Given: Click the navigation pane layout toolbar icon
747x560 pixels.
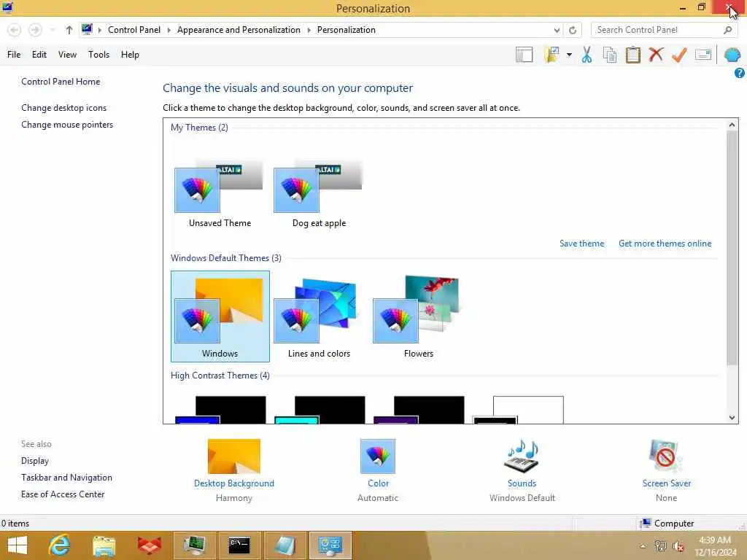Looking at the screenshot, I should pyautogui.click(x=524, y=55).
